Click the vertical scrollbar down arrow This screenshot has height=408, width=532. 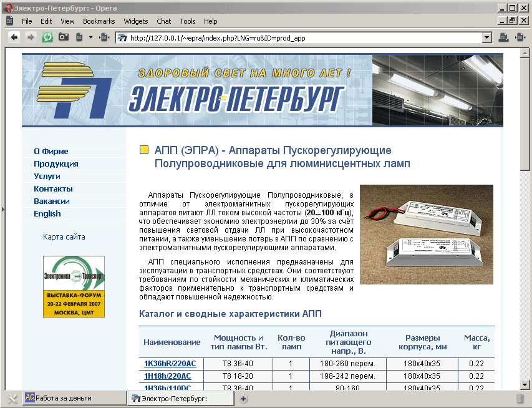525,386
